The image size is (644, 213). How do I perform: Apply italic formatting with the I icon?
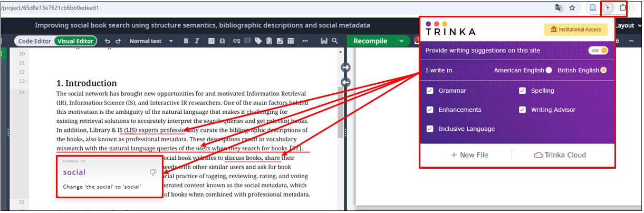tap(197, 41)
